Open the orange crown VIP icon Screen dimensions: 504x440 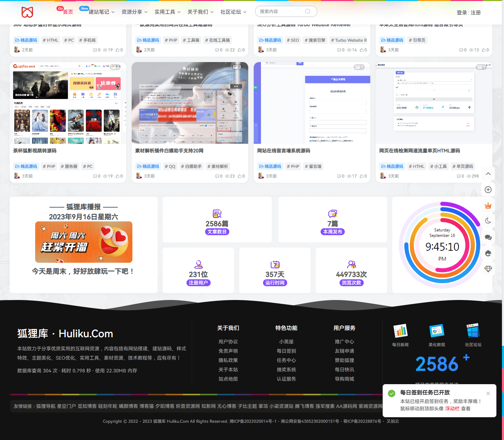click(x=488, y=206)
